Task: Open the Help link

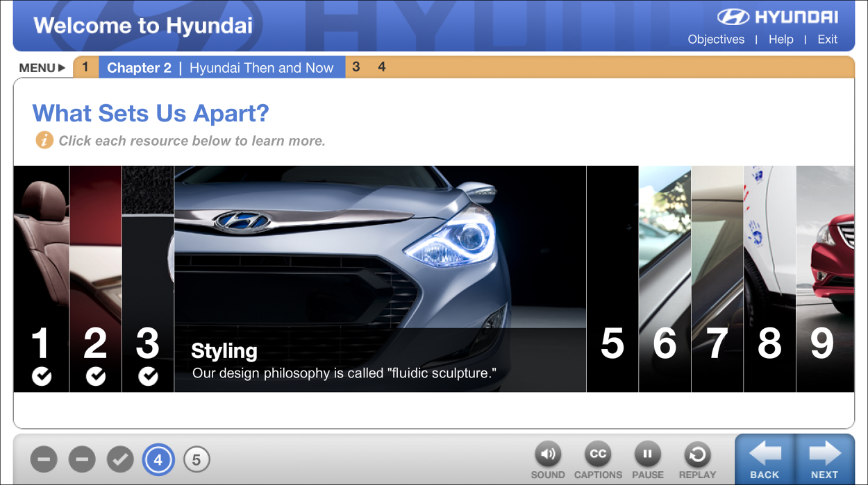Action: coord(781,40)
